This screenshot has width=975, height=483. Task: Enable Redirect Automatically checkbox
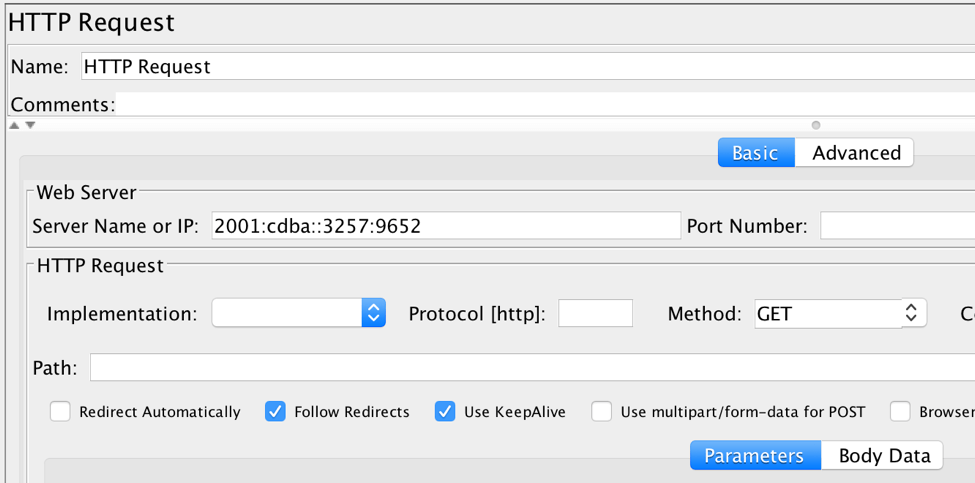tap(60, 412)
